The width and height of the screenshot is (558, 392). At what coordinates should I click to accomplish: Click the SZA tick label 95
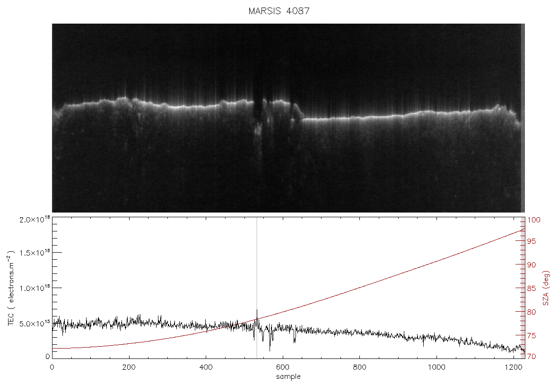pyautogui.click(x=532, y=241)
